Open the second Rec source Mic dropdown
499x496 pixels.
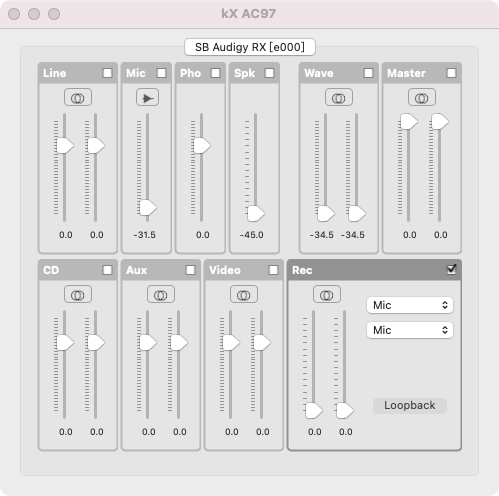pyautogui.click(x=410, y=330)
